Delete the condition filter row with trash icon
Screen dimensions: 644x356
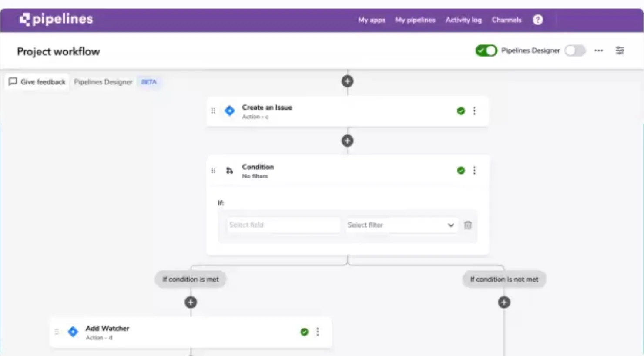click(x=468, y=225)
